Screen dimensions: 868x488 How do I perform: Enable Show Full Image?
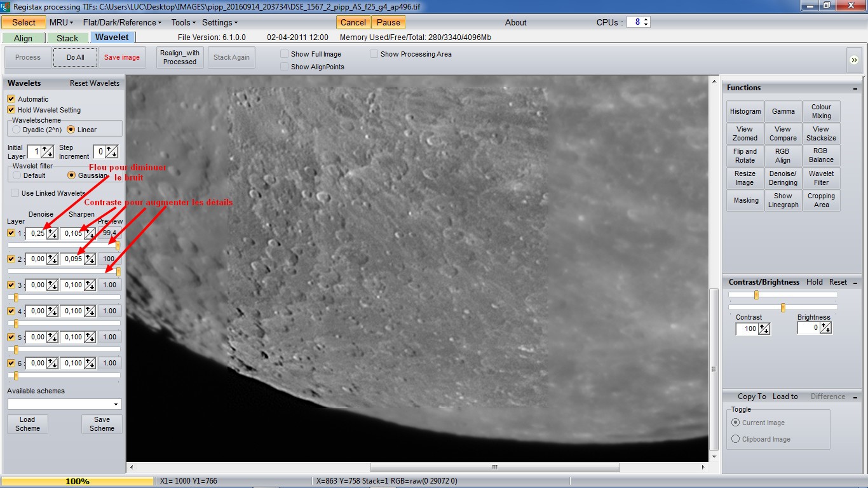pyautogui.click(x=285, y=54)
